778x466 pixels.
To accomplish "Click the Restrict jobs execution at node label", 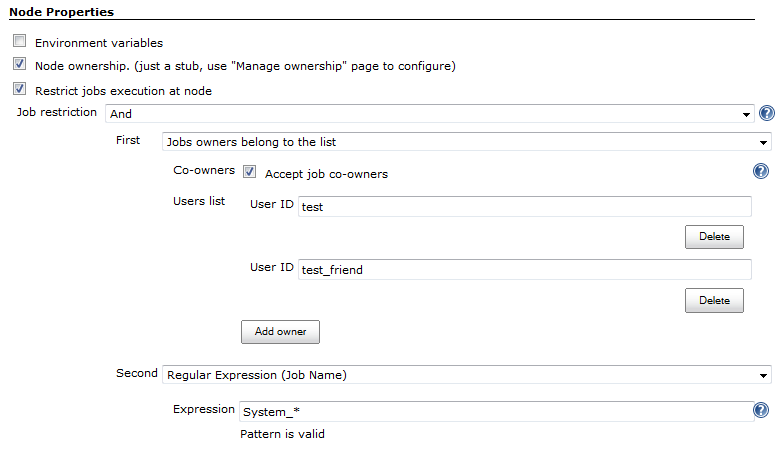I will tap(123, 91).
